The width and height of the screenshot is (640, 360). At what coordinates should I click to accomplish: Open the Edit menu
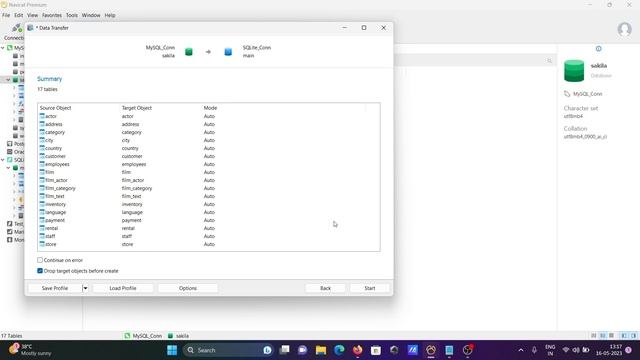click(19, 15)
